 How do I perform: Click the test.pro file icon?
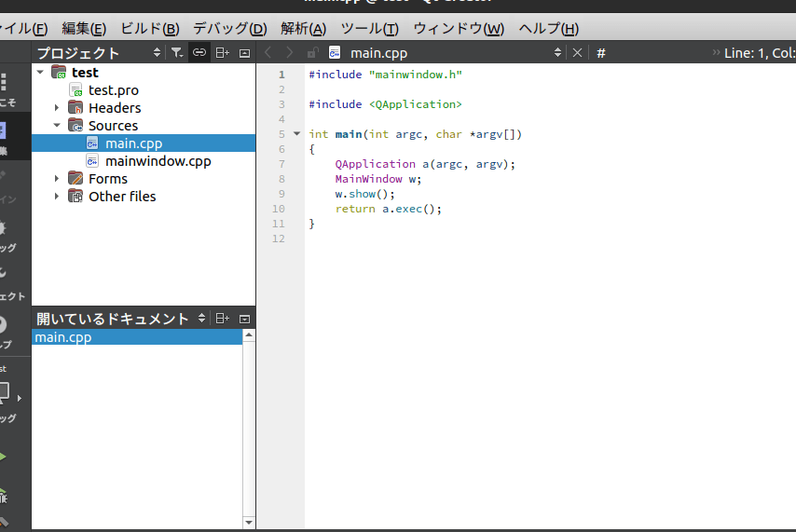pyautogui.click(x=75, y=90)
